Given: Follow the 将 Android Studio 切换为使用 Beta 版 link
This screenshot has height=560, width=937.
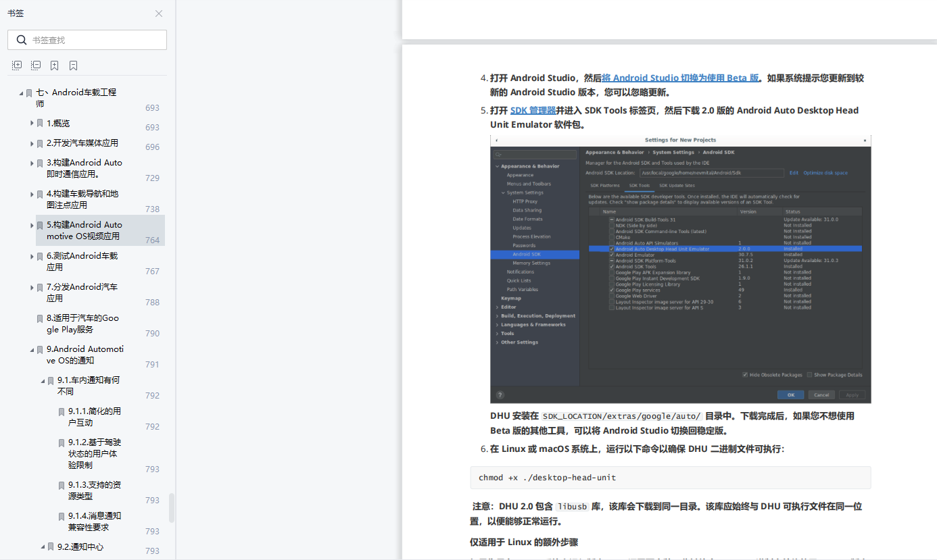Looking at the screenshot, I should click(680, 78).
